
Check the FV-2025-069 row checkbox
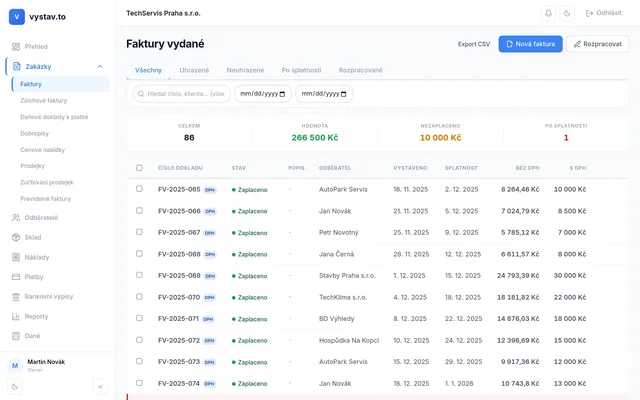pyautogui.click(x=139, y=275)
